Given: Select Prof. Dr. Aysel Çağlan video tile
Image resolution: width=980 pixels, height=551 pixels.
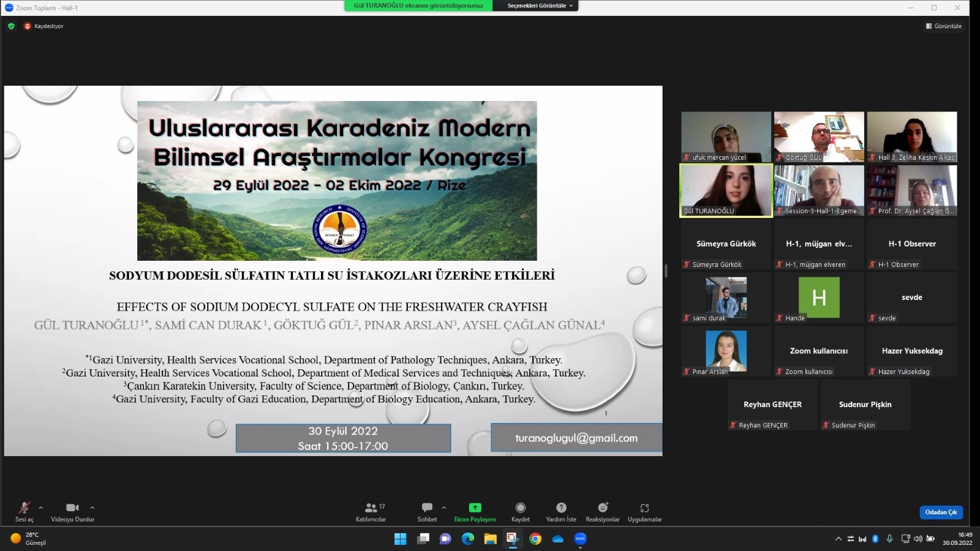Looking at the screenshot, I should click(x=912, y=190).
